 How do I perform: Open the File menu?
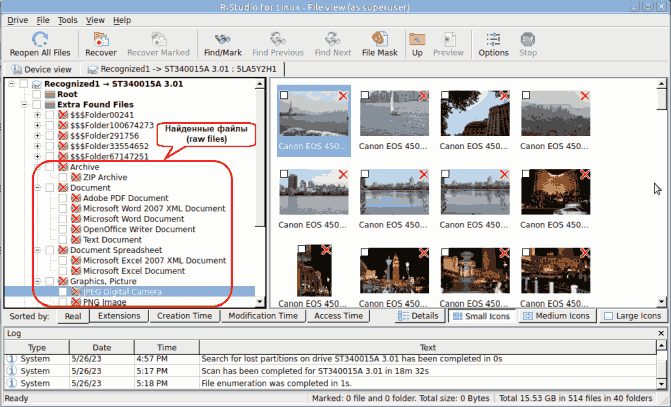coord(43,20)
